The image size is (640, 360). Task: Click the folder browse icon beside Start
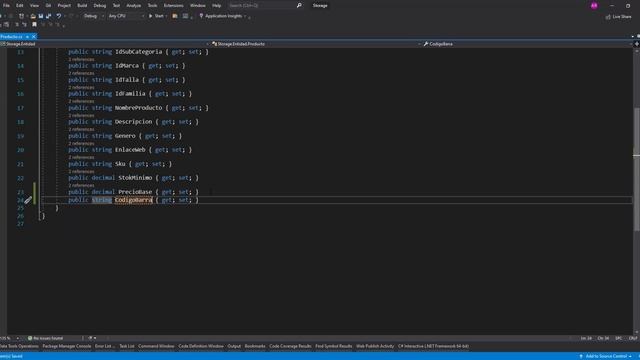coord(175,16)
